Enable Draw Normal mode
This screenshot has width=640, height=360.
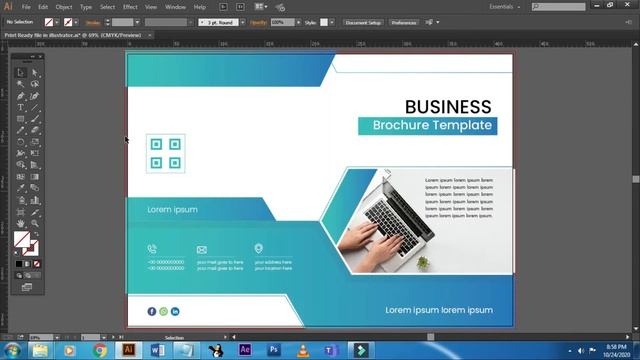[x=19, y=276]
